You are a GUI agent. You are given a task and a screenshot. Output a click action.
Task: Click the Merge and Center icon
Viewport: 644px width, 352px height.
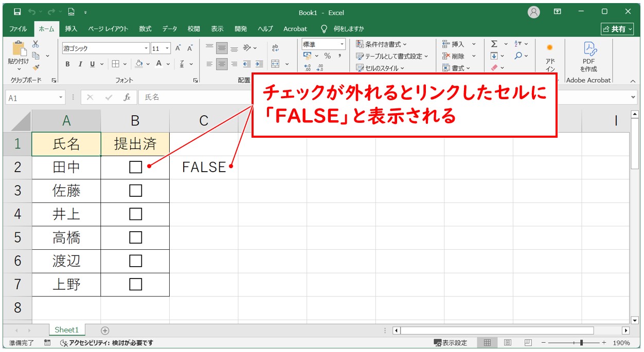pyautogui.click(x=275, y=64)
